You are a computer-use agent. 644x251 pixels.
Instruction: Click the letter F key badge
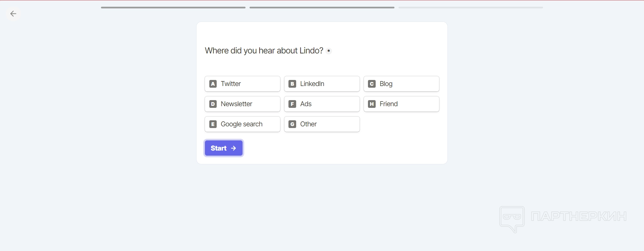[x=292, y=104]
